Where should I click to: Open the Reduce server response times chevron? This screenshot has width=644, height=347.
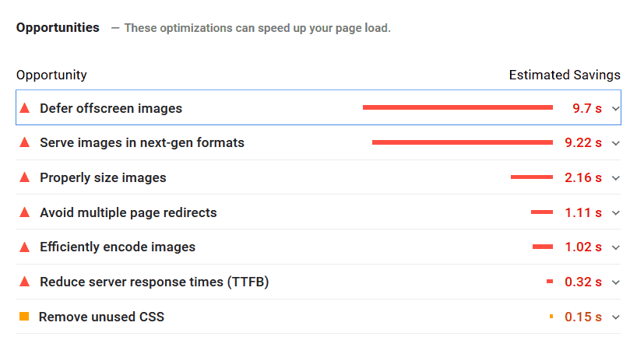(x=615, y=282)
